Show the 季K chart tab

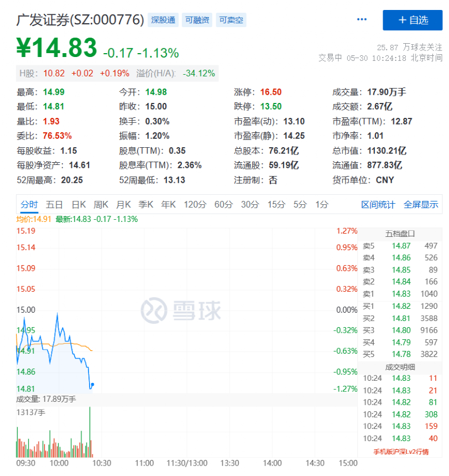click(146, 204)
